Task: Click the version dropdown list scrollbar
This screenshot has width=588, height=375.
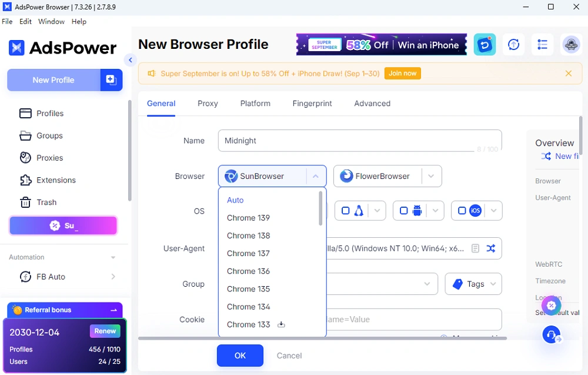Action: (x=320, y=208)
